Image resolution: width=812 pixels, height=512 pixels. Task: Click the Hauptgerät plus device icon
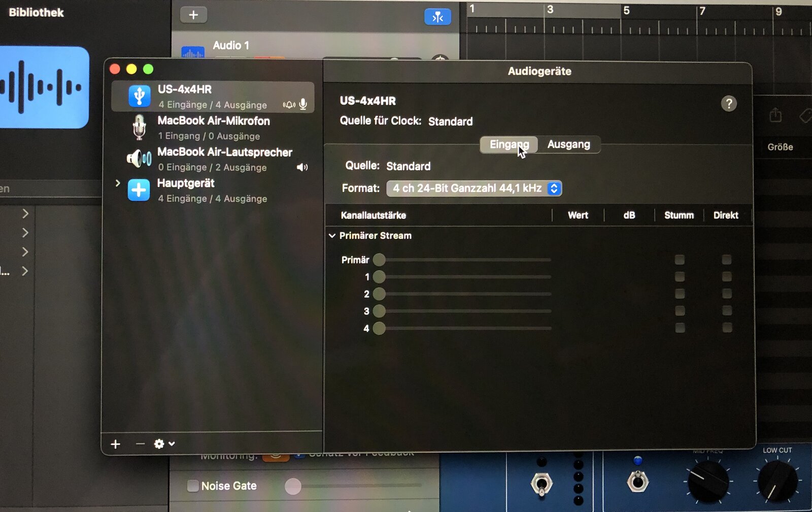click(x=139, y=190)
